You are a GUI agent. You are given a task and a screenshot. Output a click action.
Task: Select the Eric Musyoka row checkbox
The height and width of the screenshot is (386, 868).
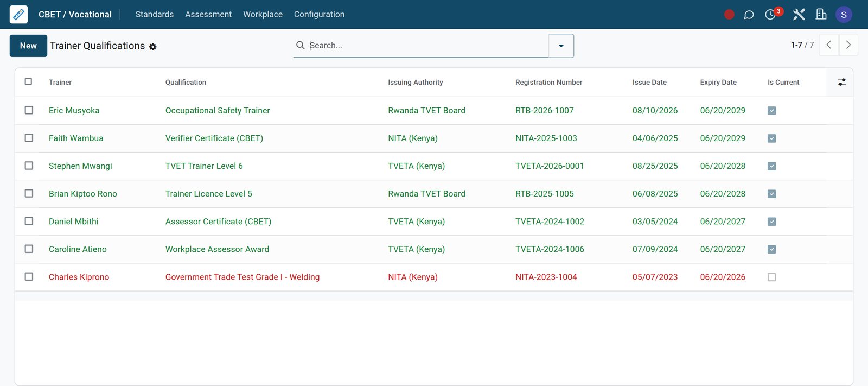coord(29,110)
